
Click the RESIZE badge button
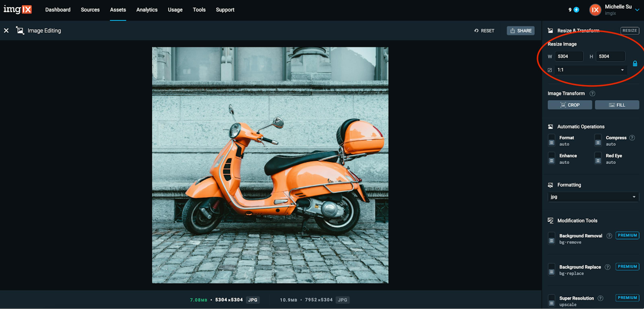(x=630, y=31)
